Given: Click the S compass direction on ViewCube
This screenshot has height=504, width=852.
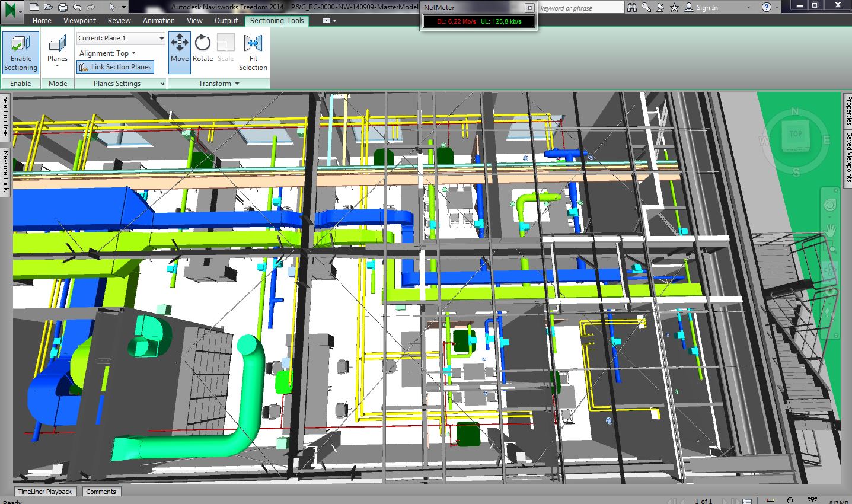Looking at the screenshot, I should tap(796, 173).
